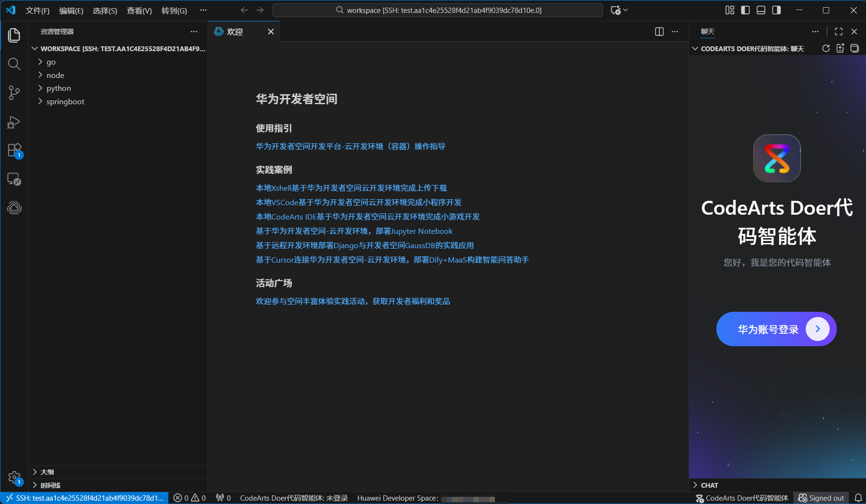The width and height of the screenshot is (866, 504).
Task: Open the Extensions view with badge
Action: tap(14, 151)
